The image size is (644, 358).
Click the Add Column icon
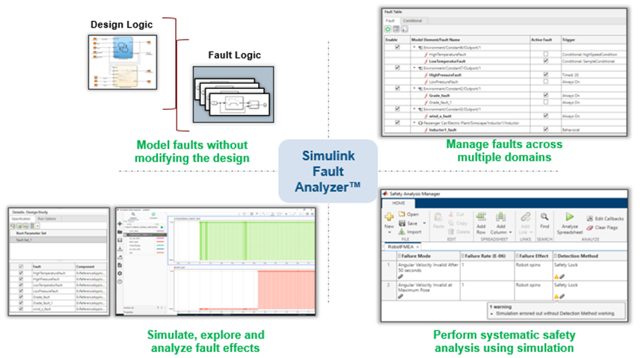(x=500, y=217)
